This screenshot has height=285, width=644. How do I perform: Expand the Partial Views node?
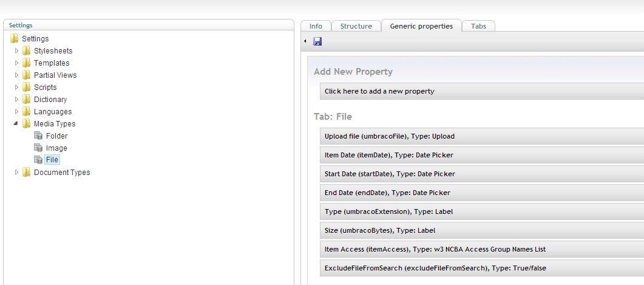pyautogui.click(x=17, y=75)
